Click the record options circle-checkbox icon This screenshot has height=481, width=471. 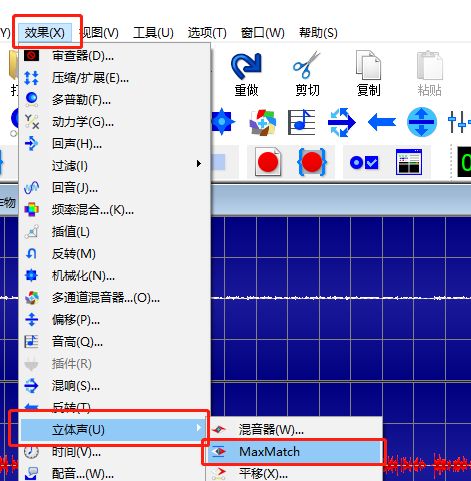[364, 163]
